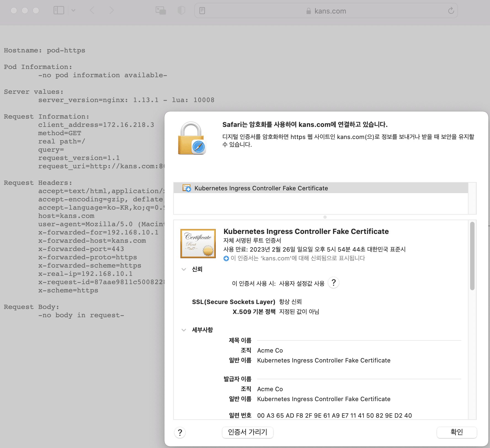Toggle the Safari sidebar icon

[x=58, y=10]
